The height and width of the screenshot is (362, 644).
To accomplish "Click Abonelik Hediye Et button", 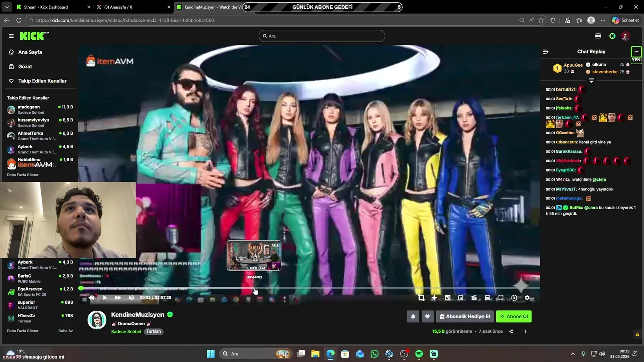I will pos(464,316).
